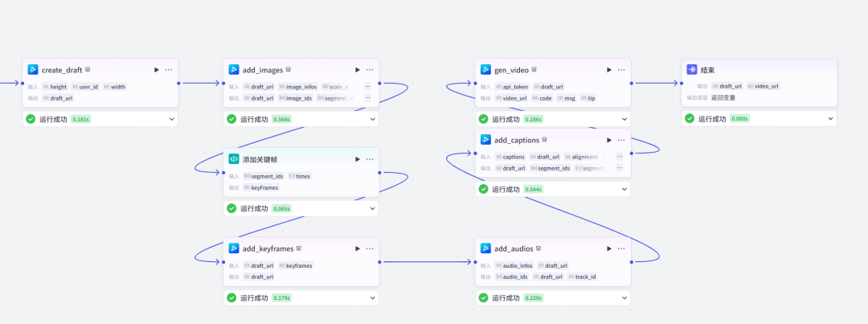Open the add_keyframes more options menu
Viewport: 868px width, 324px height.
371,248
